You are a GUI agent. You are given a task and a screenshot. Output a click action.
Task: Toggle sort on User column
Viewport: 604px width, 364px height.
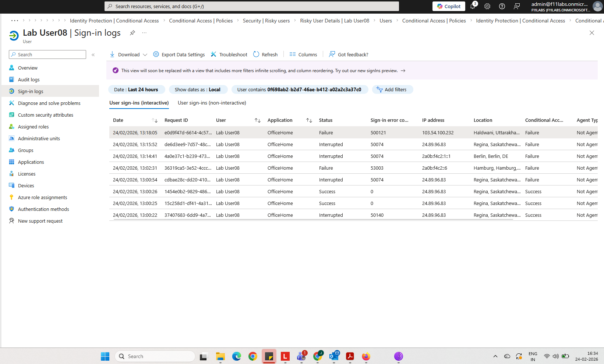point(258,120)
